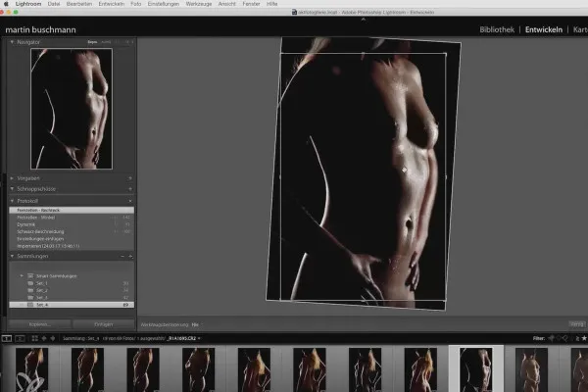The height and width of the screenshot is (392, 588).
Task: Click the right-edge midpoint crop handle
Action: [x=446, y=176]
